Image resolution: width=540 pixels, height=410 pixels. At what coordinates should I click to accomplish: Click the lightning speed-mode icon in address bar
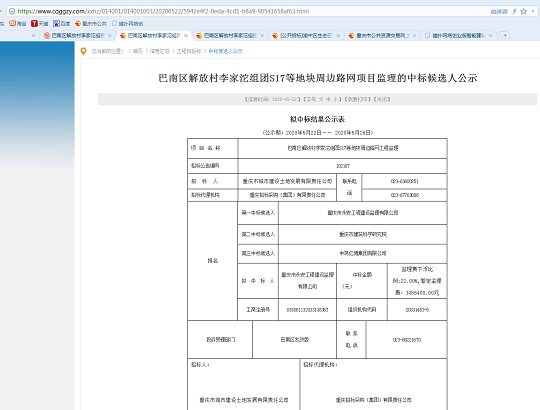[515, 11]
